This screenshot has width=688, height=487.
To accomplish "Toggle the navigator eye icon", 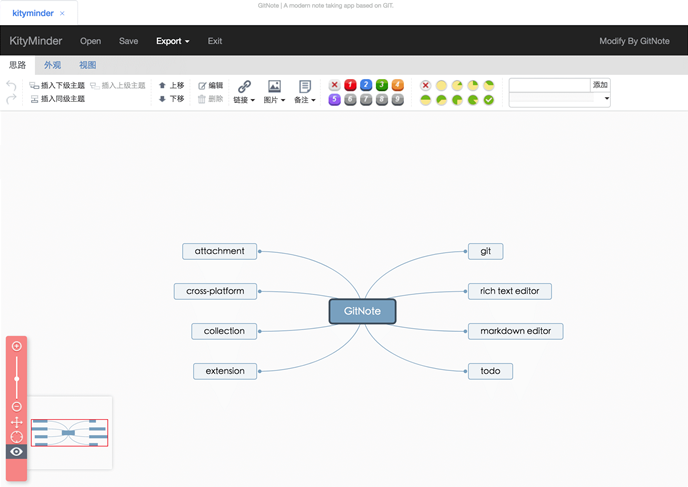I will (17, 451).
